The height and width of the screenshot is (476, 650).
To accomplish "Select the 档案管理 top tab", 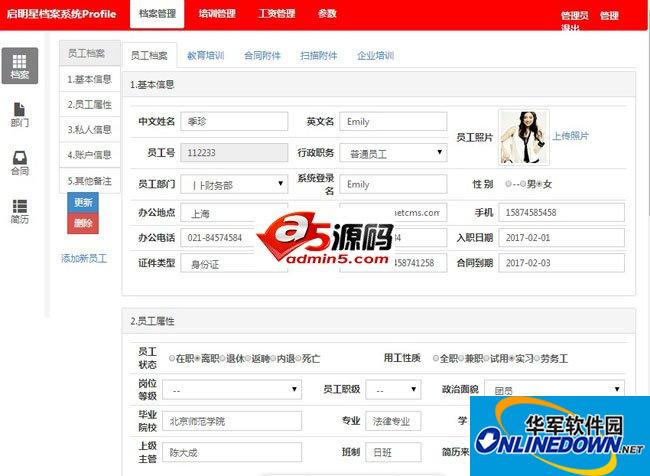I will pyautogui.click(x=157, y=14).
